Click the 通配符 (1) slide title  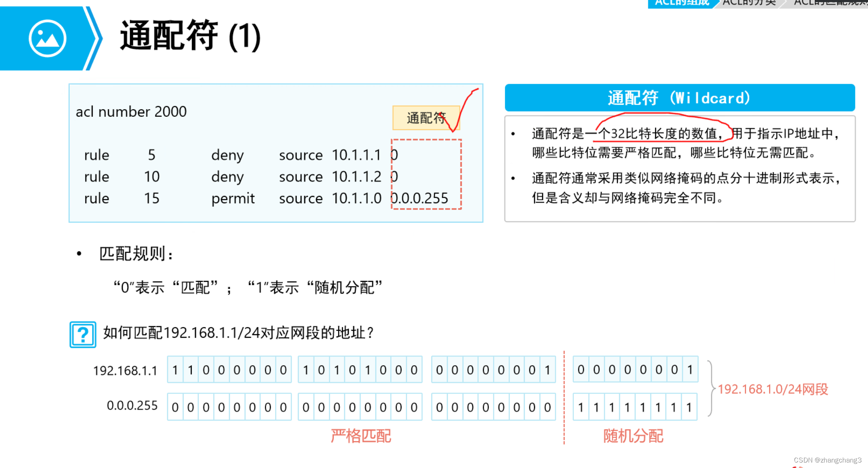[190, 36]
